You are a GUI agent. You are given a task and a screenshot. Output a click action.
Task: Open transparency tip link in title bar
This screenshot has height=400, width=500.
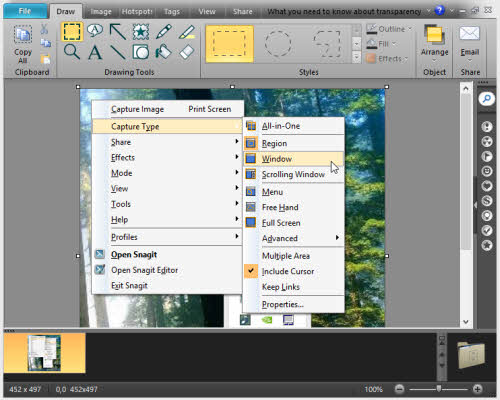(x=344, y=12)
